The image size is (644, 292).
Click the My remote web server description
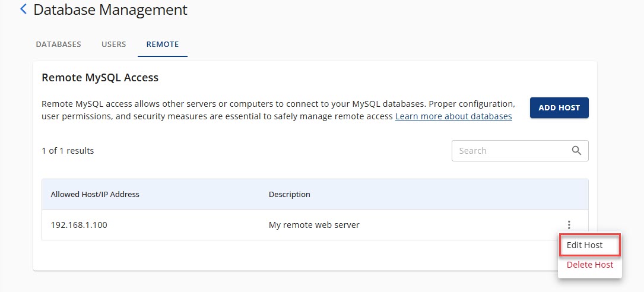314,225
